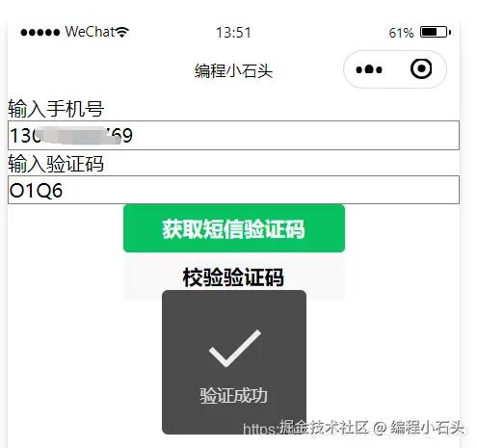Image resolution: width=477 pixels, height=448 pixels.
Task: Tap the signal strength dots
Action: point(40,33)
